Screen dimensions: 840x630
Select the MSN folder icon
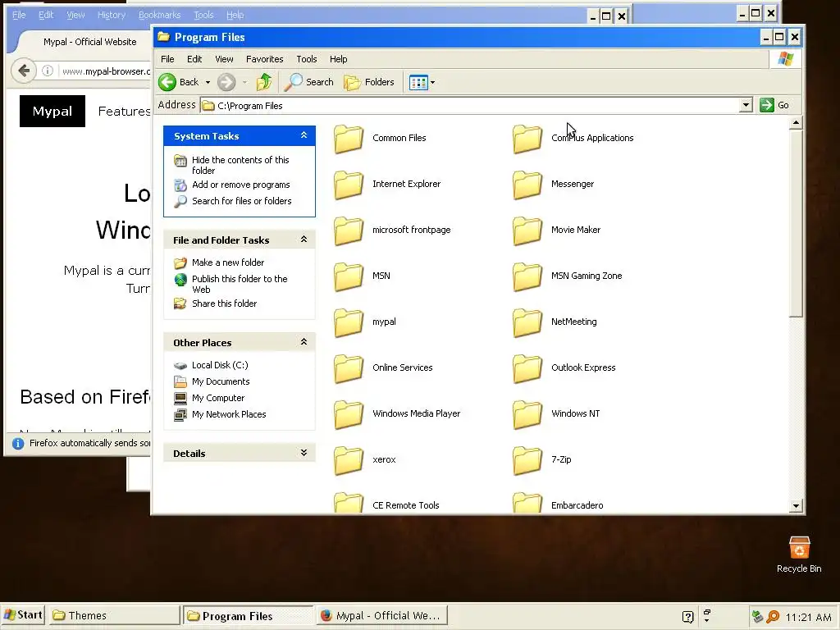[349, 276]
